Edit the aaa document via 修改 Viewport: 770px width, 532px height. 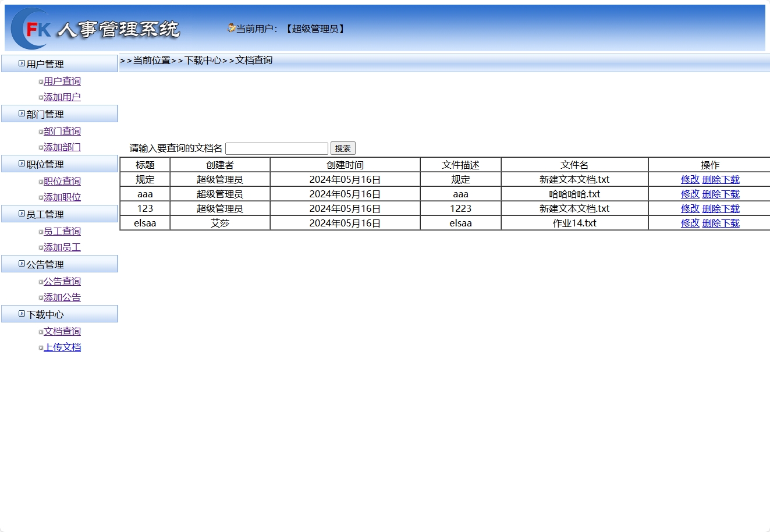690,194
